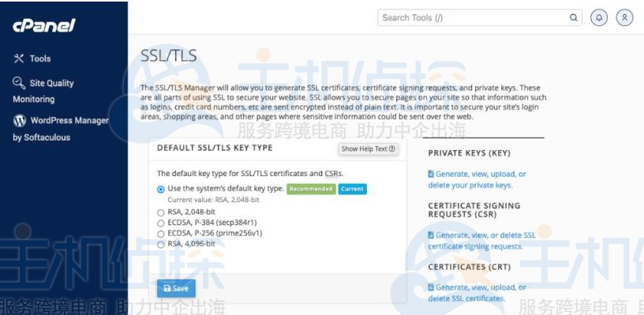This screenshot has width=644, height=315.
Task: Click the Save button
Action: pyautogui.click(x=176, y=288)
